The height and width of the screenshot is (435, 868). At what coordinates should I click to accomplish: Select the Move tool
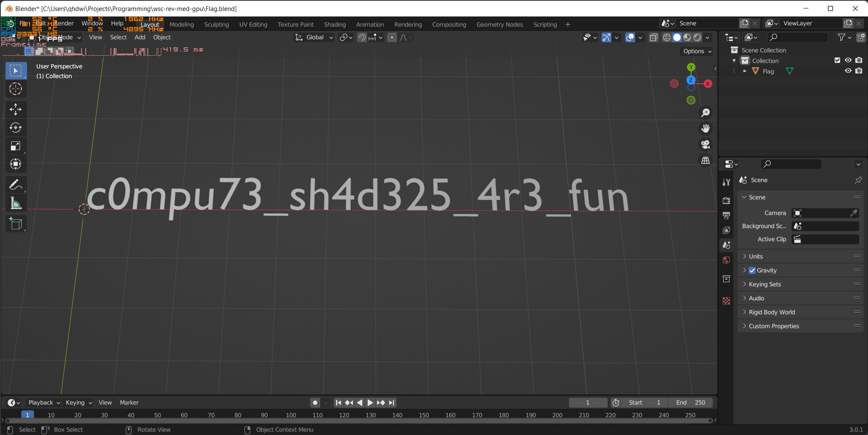pyautogui.click(x=16, y=109)
